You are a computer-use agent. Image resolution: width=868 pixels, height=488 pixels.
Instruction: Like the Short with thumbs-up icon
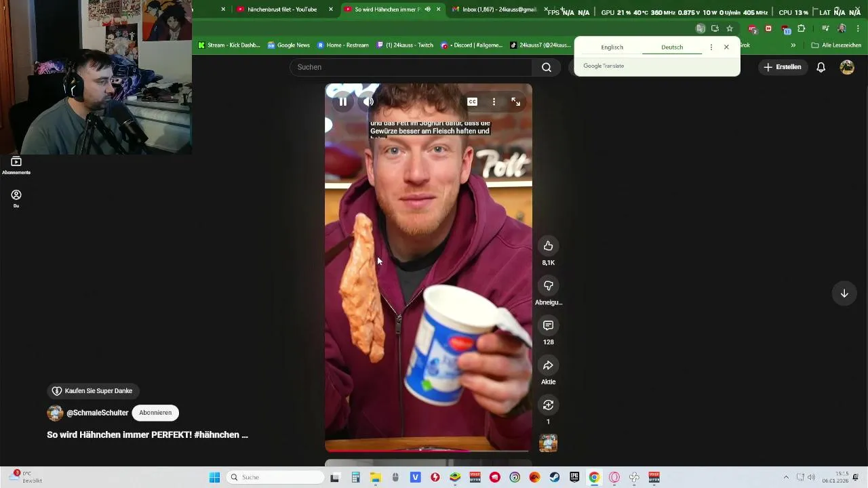(x=548, y=246)
